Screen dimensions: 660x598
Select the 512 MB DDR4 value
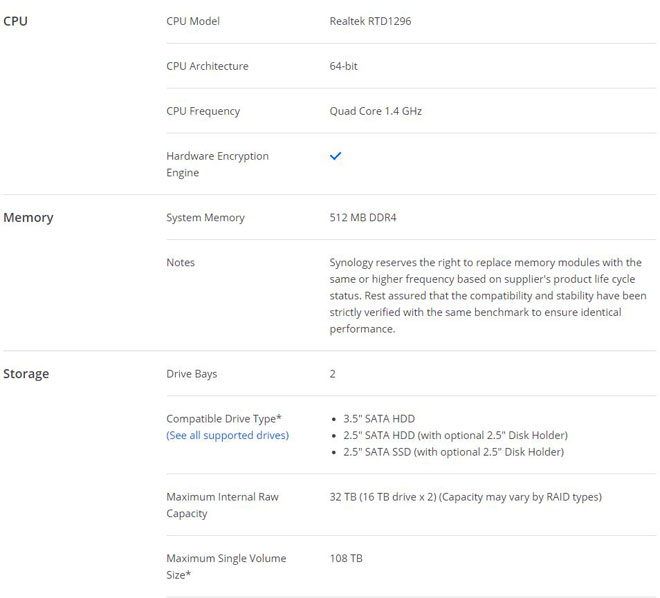(x=363, y=218)
